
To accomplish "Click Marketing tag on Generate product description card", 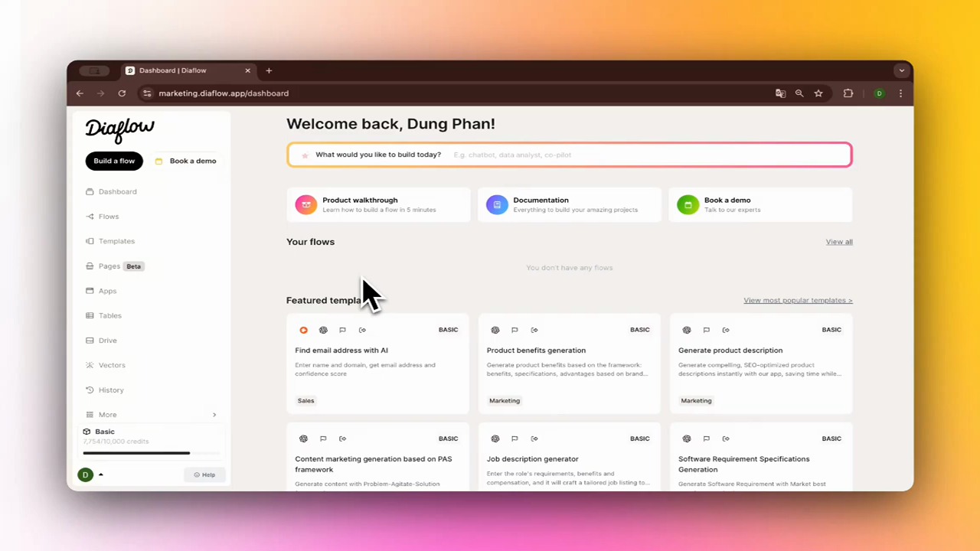I will coord(696,400).
